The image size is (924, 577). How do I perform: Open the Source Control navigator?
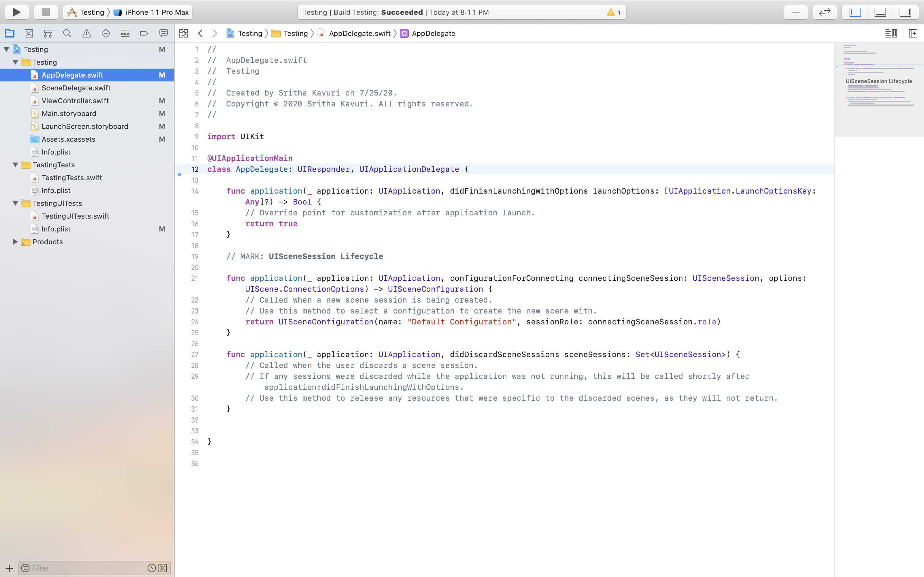pyautogui.click(x=29, y=34)
